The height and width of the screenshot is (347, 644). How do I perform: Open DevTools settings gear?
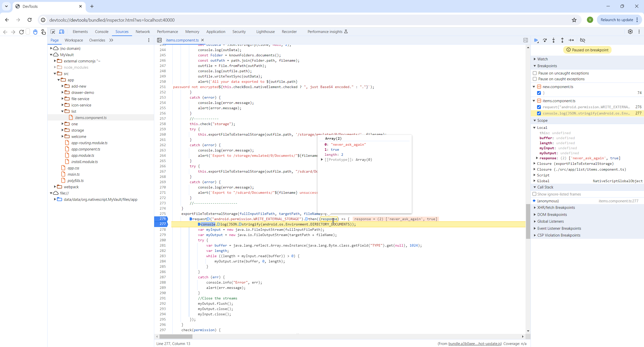coord(630,32)
